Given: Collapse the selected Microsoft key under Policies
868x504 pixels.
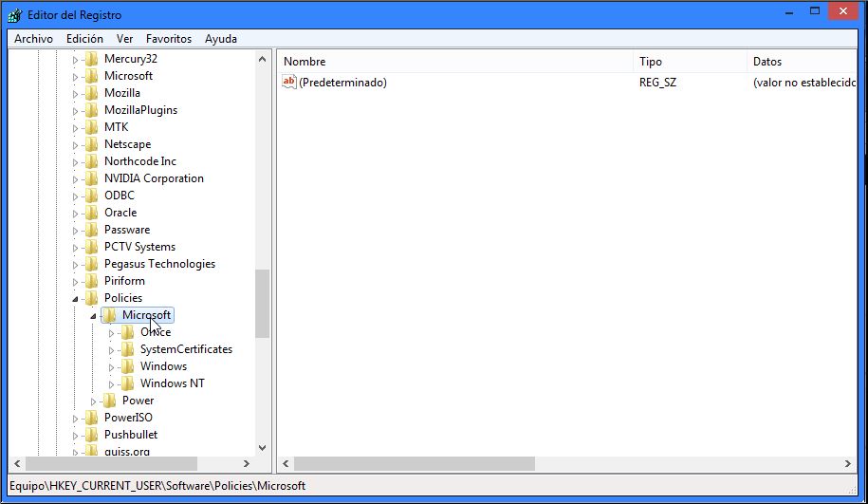Looking at the screenshot, I should [x=93, y=316].
